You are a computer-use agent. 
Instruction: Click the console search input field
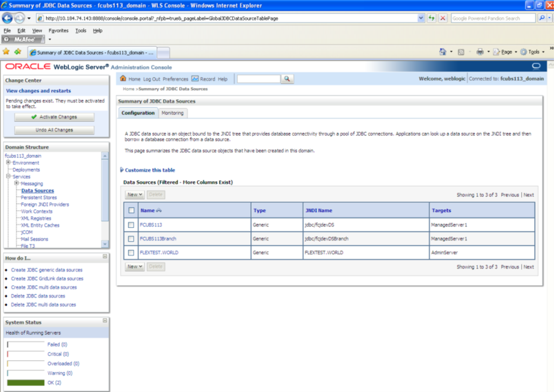click(x=258, y=79)
